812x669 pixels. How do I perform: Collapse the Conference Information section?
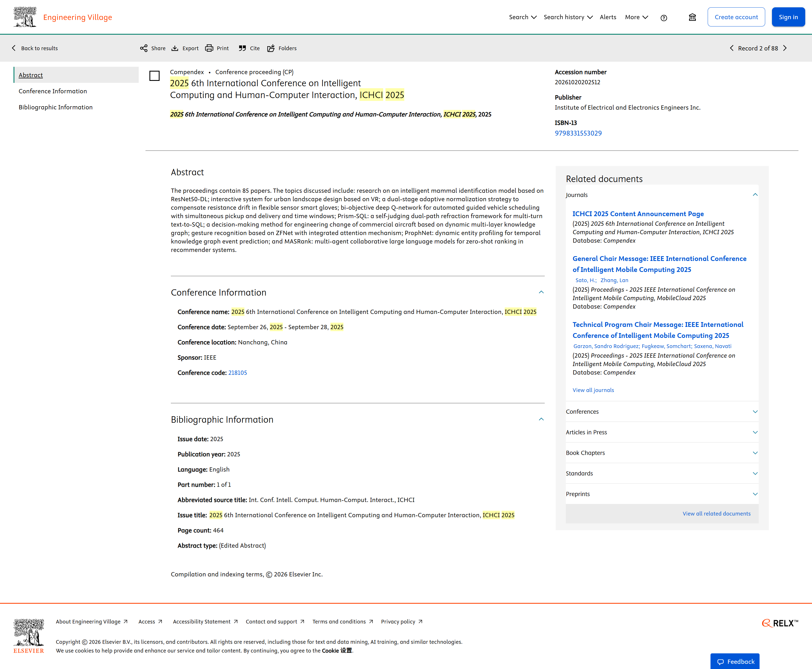(x=541, y=292)
